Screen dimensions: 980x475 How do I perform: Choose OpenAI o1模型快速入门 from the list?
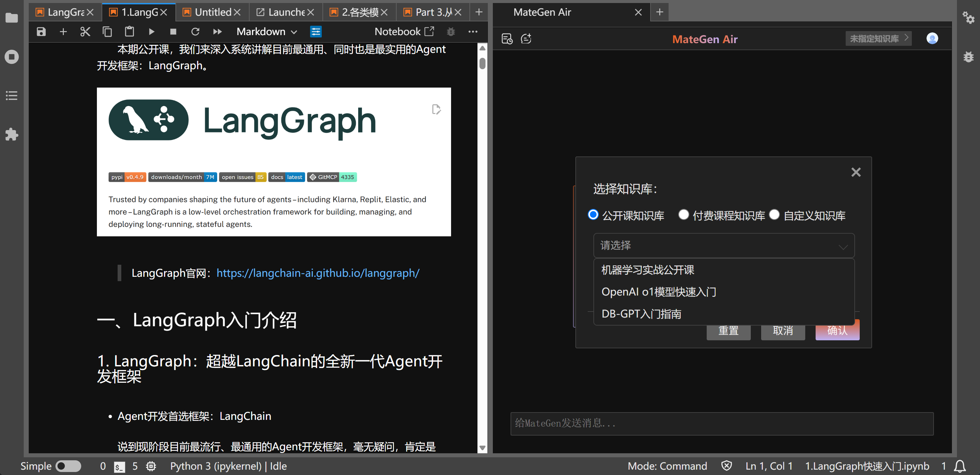724,292
